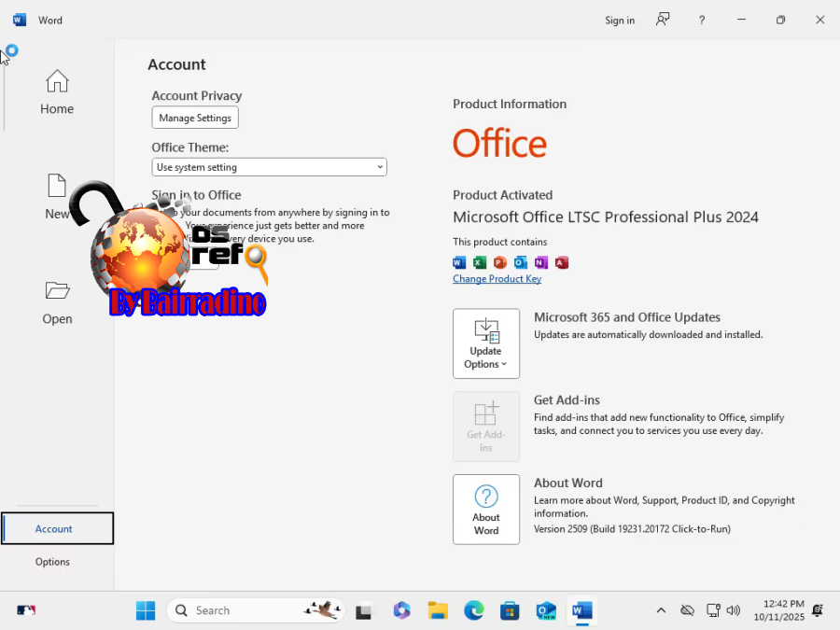Open File Explorer from the taskbar
This screenshot has height=630, width=840.
point(438,610)
